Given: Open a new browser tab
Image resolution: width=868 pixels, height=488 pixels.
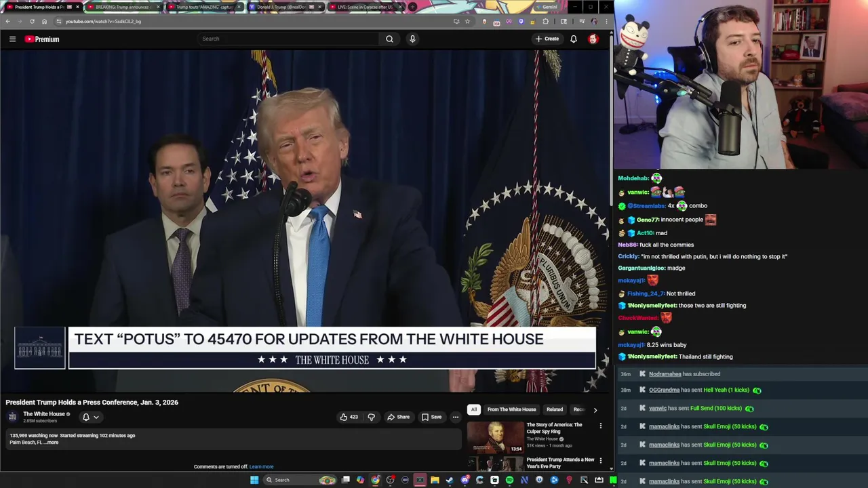Looking at the screenshot, I should pos(413,7).
